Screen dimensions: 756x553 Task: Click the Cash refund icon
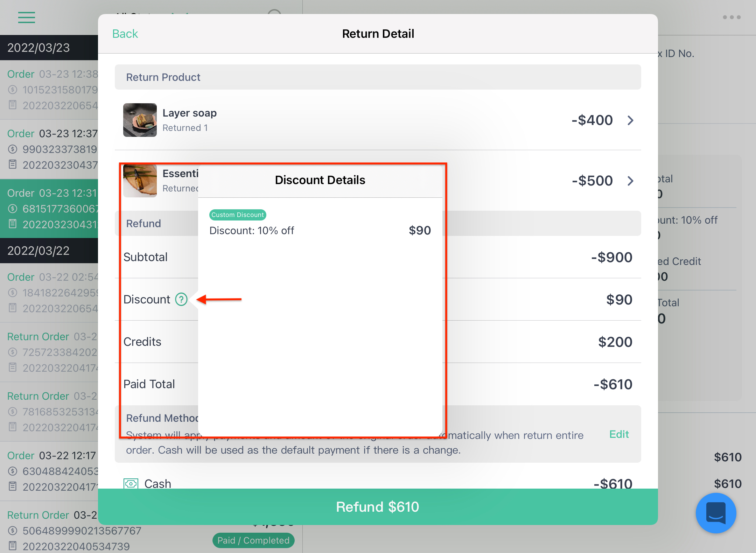(130, 483)
